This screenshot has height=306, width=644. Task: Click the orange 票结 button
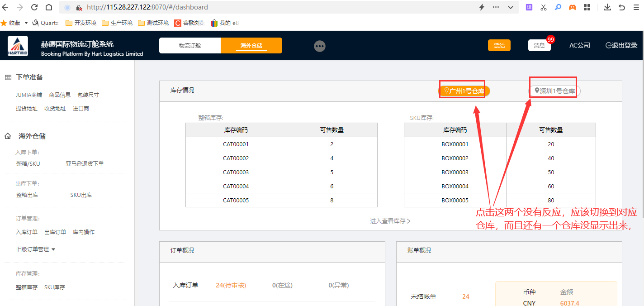[x=499, y=45]
